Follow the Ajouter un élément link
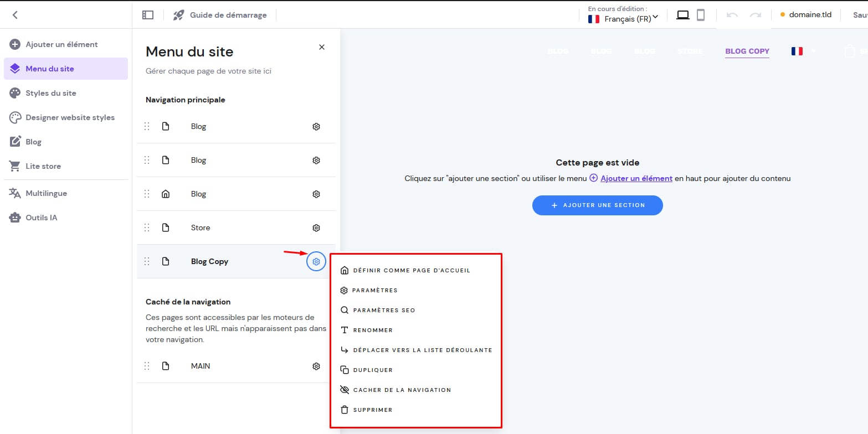 pyautogui.click(x=636, y=178)
